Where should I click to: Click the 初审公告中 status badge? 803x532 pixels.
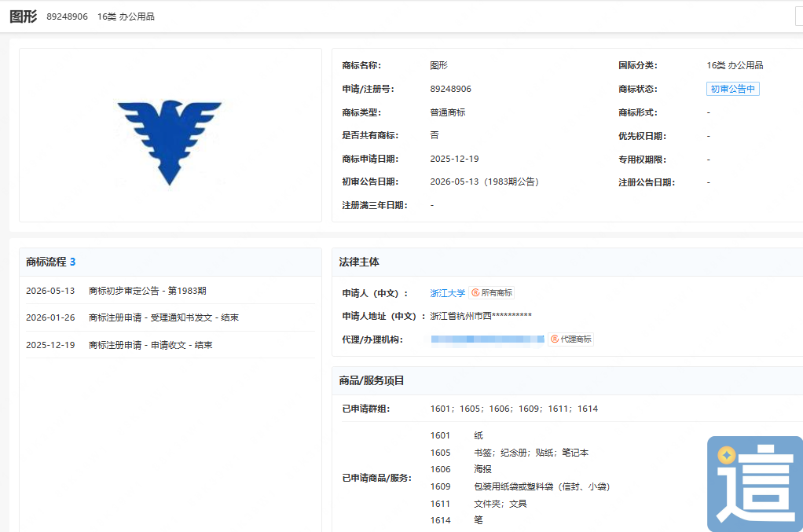click(x=732, y=89)
